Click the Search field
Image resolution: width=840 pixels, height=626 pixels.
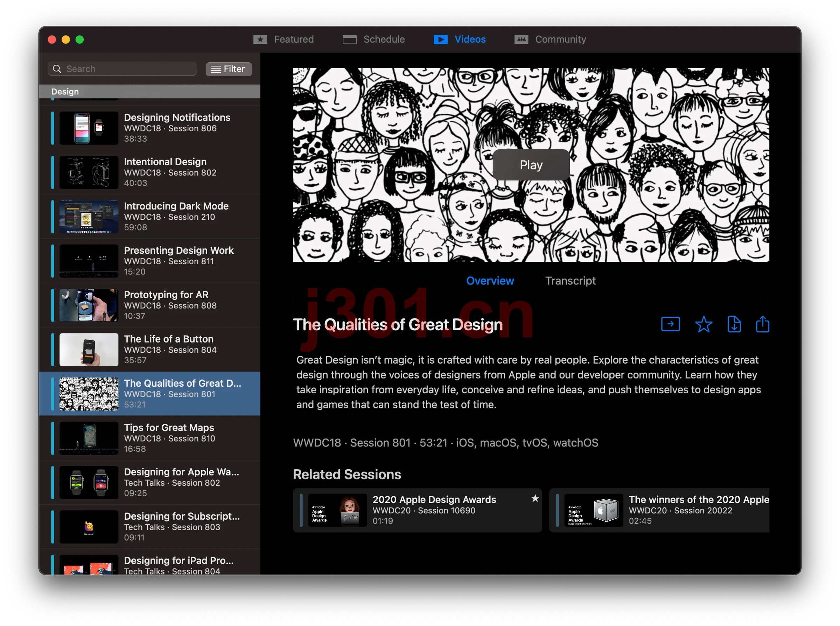(122, 69)
